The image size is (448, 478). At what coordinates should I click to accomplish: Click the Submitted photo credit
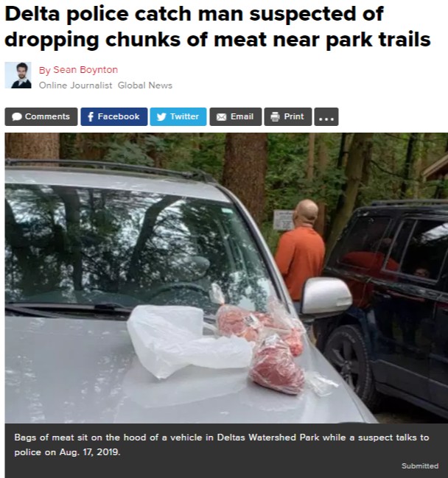click(420, 465)
